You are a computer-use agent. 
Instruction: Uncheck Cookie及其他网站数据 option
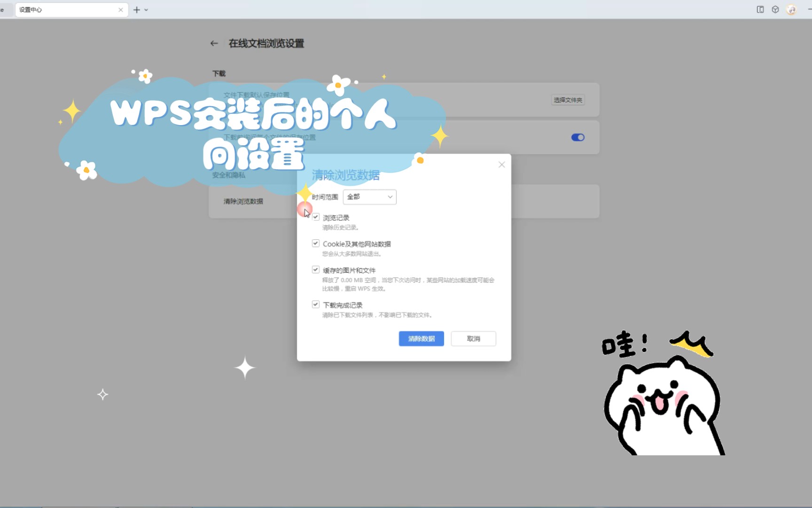316,243
